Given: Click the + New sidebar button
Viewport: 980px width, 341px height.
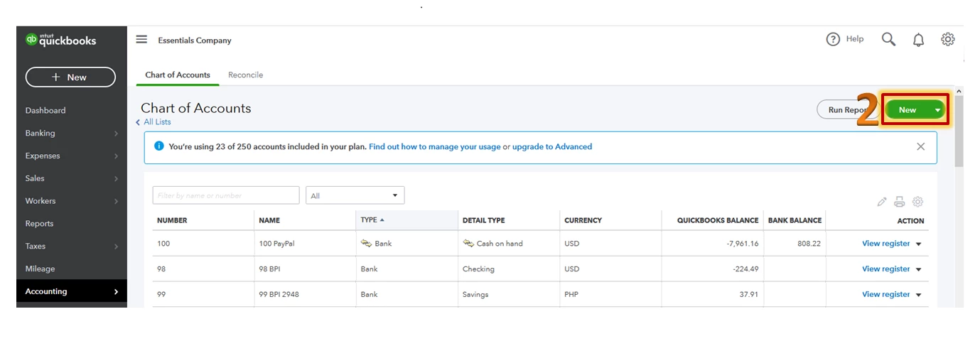Looking at the screenshot, I should pyautogui.click(x=70, y=77).
